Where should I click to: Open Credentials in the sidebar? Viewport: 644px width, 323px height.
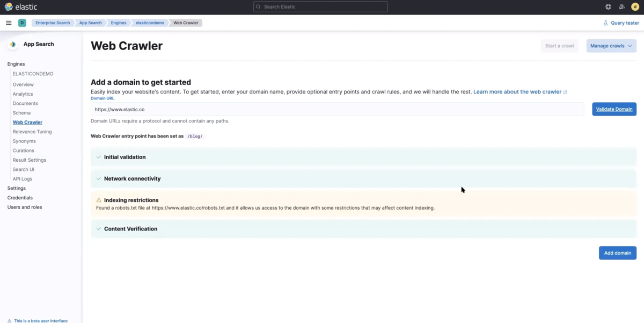(x=20, y=198)
